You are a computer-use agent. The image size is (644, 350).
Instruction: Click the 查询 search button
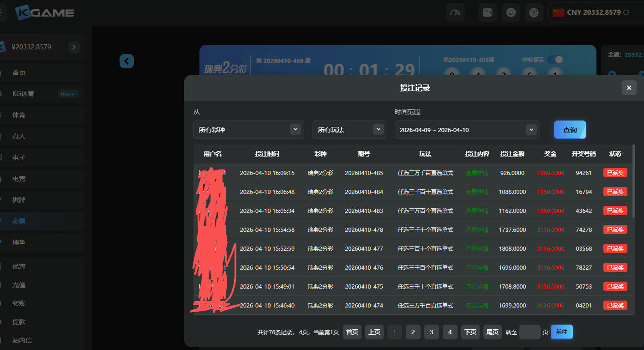coord(570,130)
